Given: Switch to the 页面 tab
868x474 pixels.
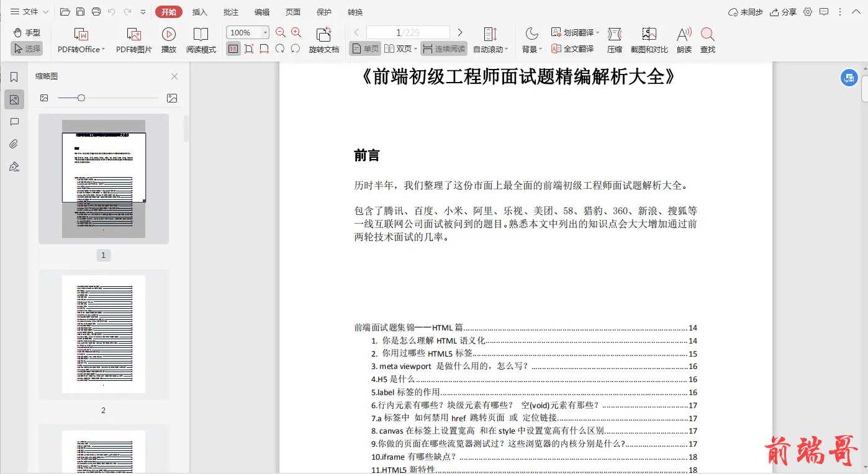Looking at the screenshot, I should (x=293, y=12).
